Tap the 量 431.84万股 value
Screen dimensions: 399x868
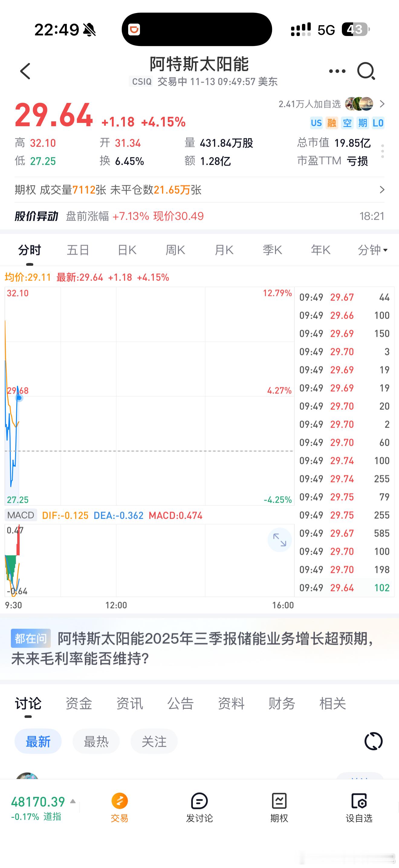pyautogui.click(x=226, y=143)
